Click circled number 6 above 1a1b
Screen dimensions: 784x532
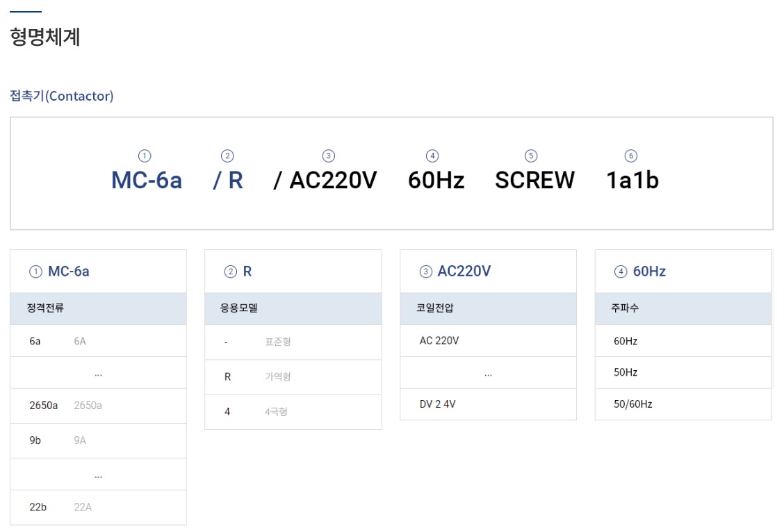click(631, 156)
